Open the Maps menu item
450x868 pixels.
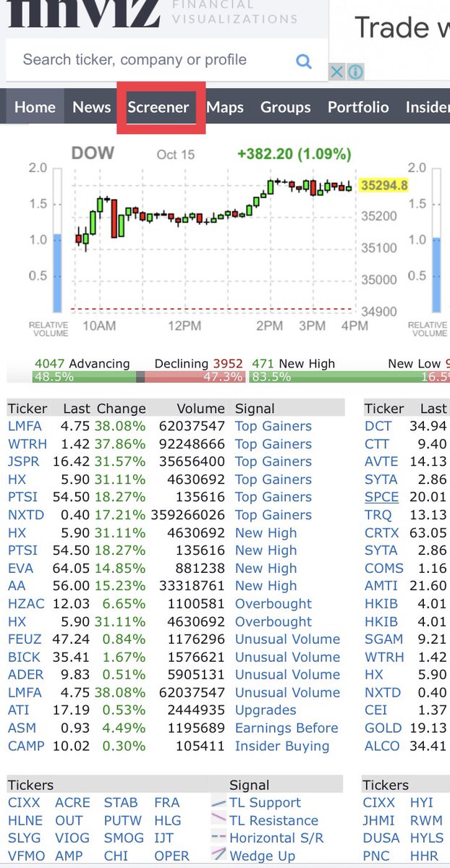point(225,107)
